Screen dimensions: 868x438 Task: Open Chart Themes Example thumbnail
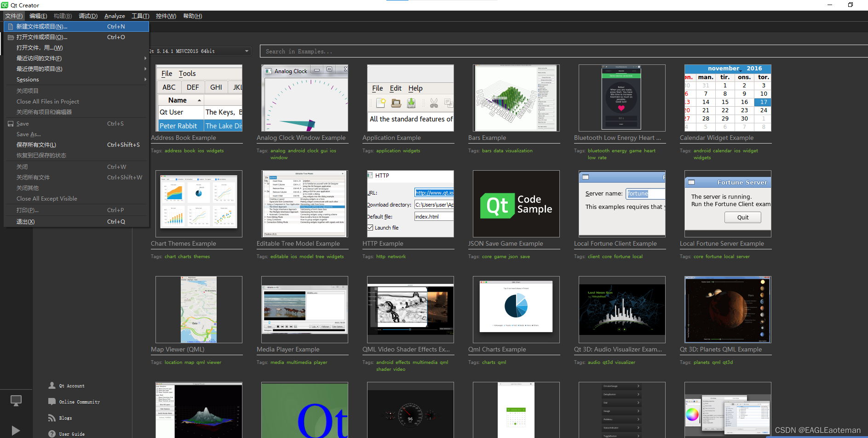199,204
